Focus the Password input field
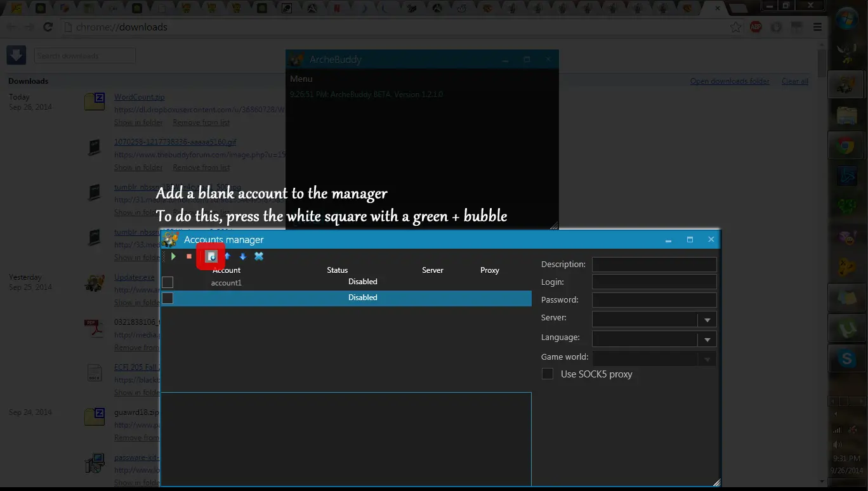 point(654,300)
